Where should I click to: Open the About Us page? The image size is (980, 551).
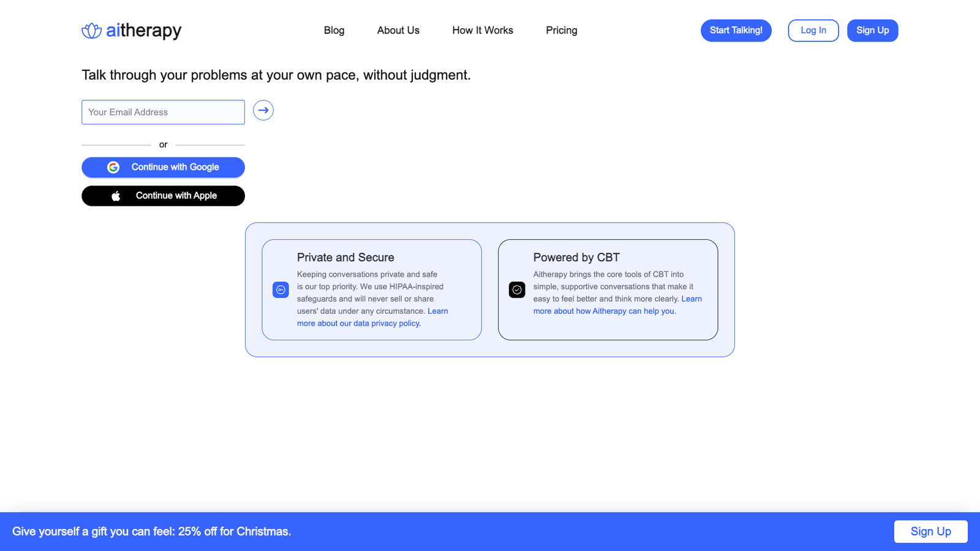pos(398,30)
